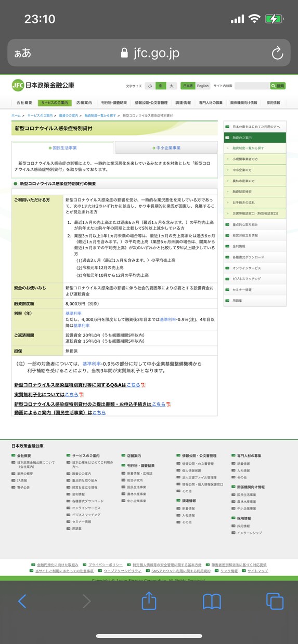Open sidebar 金利情報

click(254, 246)
